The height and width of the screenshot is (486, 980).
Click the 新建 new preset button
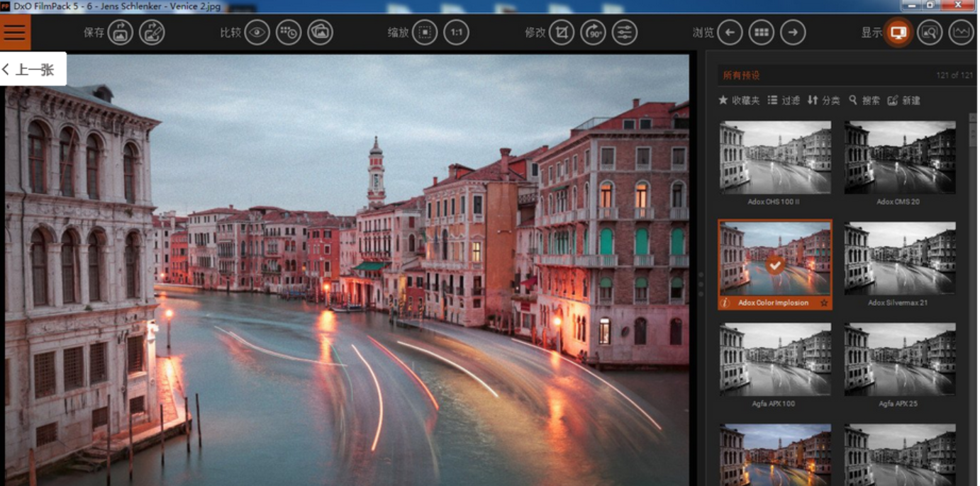tap(903, 101)
